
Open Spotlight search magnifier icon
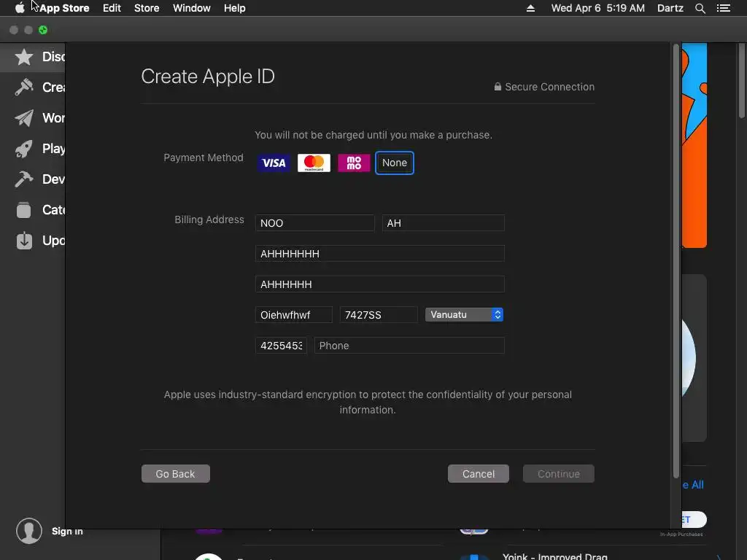[700, 8]
